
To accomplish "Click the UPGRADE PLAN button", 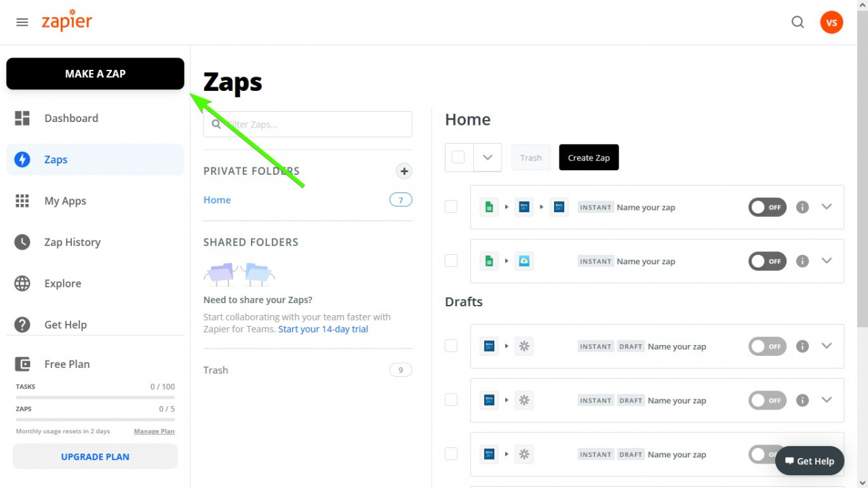I will click(x=95, y=456).
